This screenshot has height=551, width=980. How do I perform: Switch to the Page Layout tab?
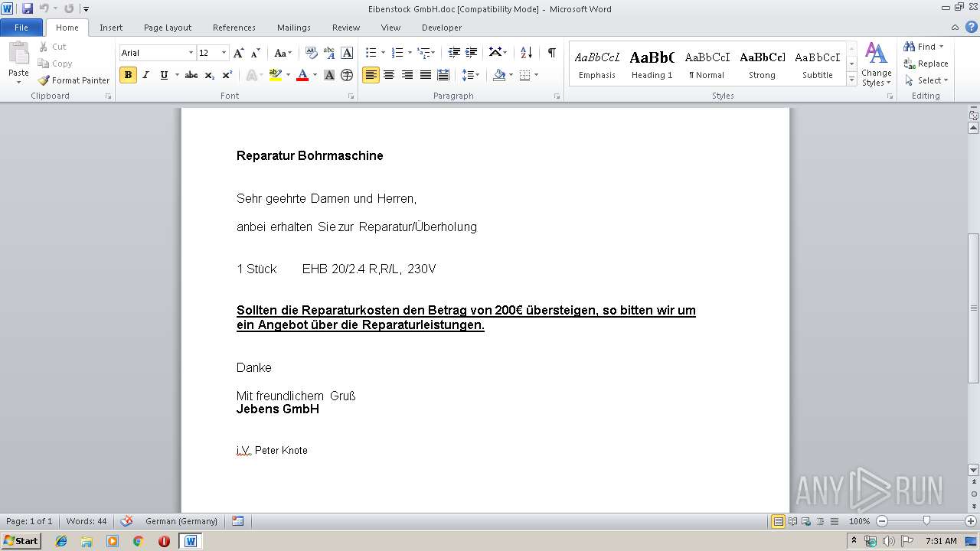pyautogui.click(x=168, y=28)
